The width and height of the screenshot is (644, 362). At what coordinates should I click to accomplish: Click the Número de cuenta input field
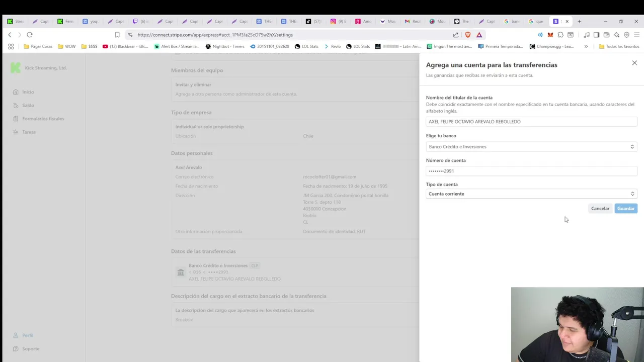click(531, 171)
